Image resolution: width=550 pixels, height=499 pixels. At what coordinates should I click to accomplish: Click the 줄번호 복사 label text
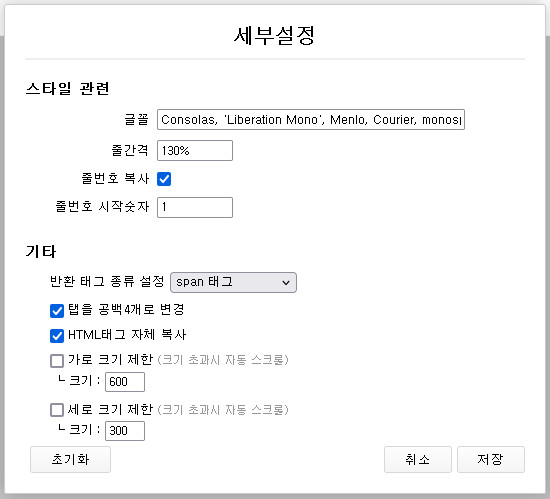tap(115, 178)
